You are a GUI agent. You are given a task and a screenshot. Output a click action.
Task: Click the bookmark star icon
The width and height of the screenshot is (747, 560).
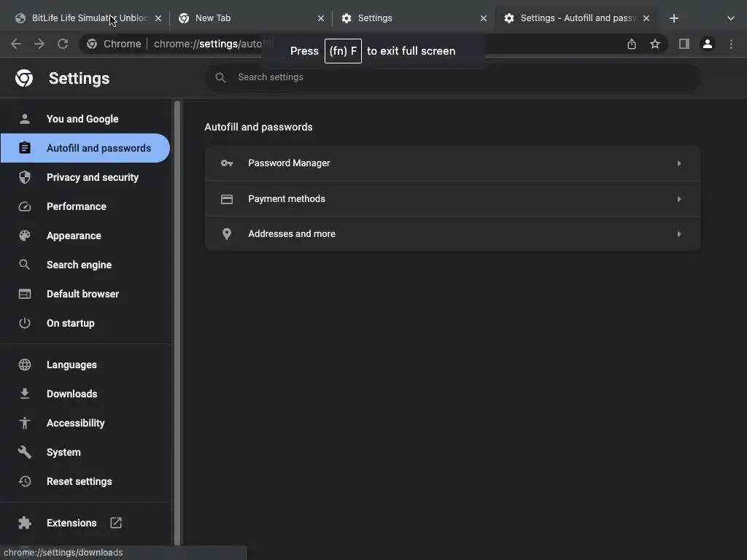pyautogui.click(x=655, y=44)
